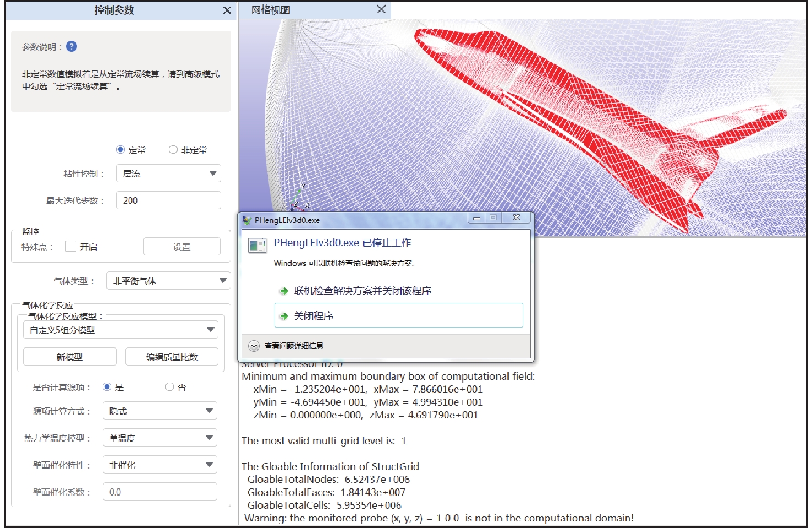Click the 联机检查解决方案并关闭该程序 green arrow option

[x=362, y=291]
